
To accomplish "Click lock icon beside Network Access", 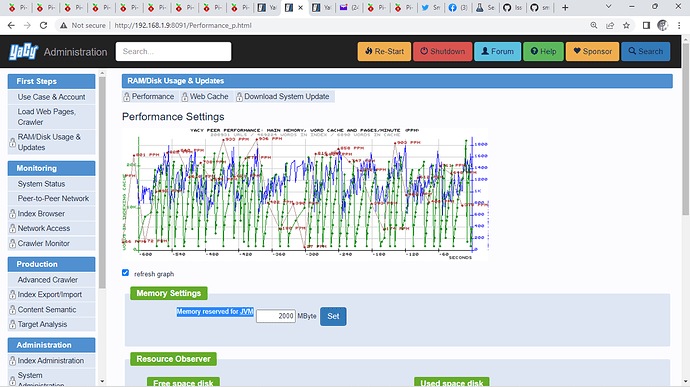I will pos(12,229).
